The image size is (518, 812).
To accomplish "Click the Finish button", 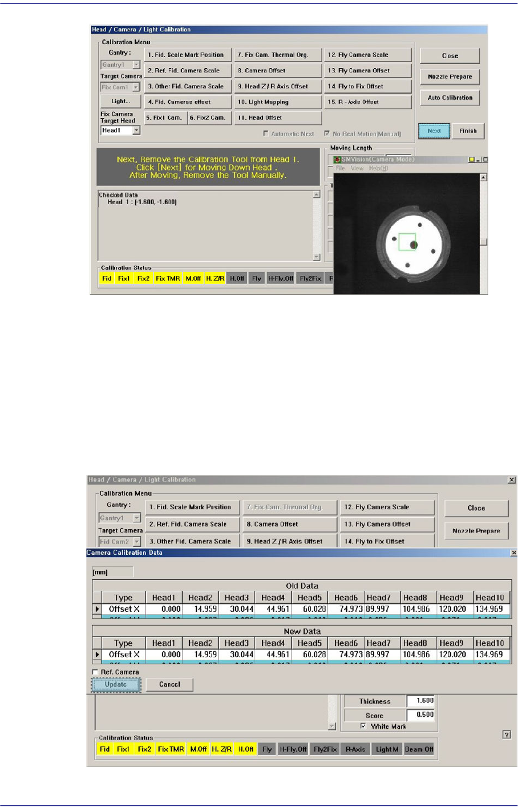I will click(468, 131).
